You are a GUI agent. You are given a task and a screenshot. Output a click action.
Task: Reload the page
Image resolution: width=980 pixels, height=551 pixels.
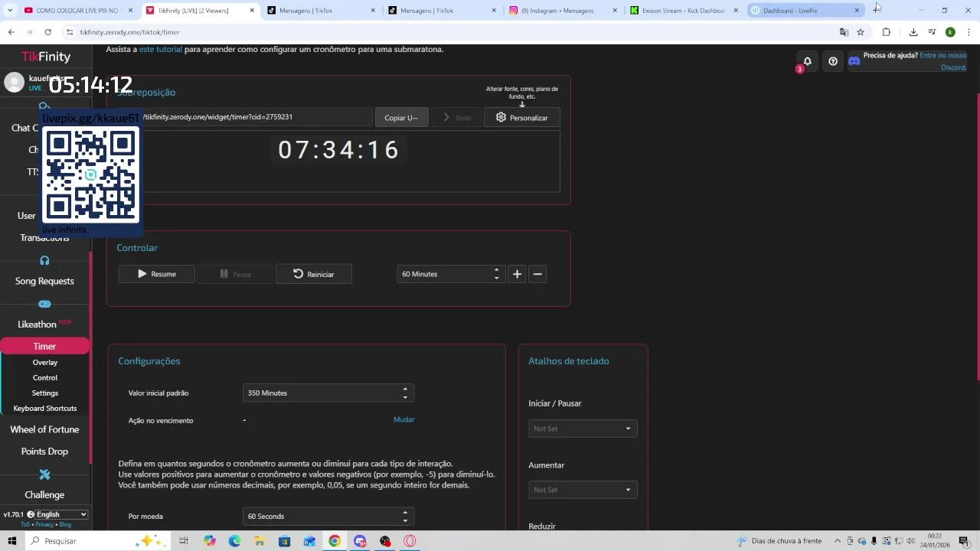(x=47, y=32)
